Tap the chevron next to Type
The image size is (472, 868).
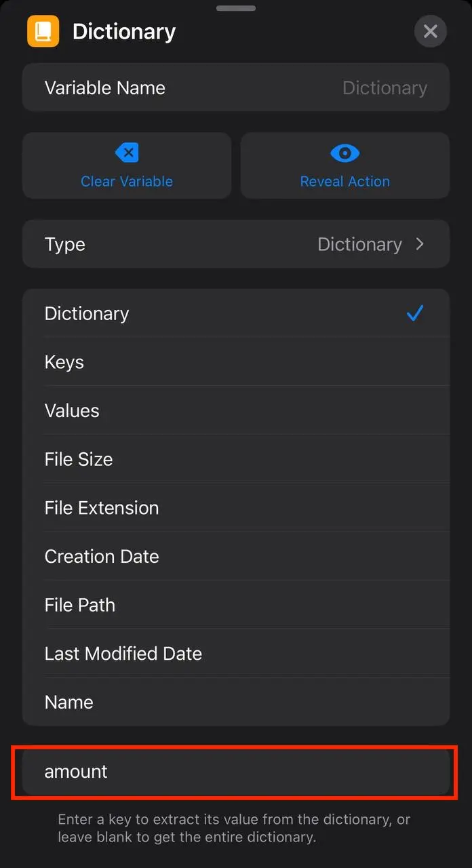coord(420,244)
